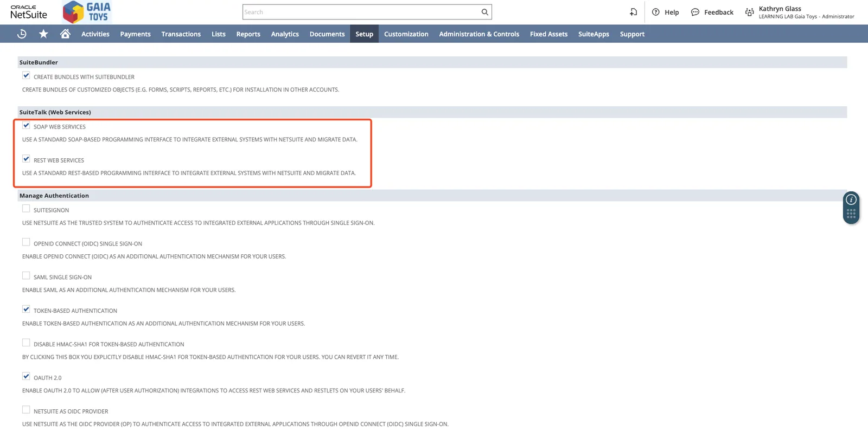This screenshot has height=438, width=868.
Task: Open the Documents menu
Action: coord(327,34)
